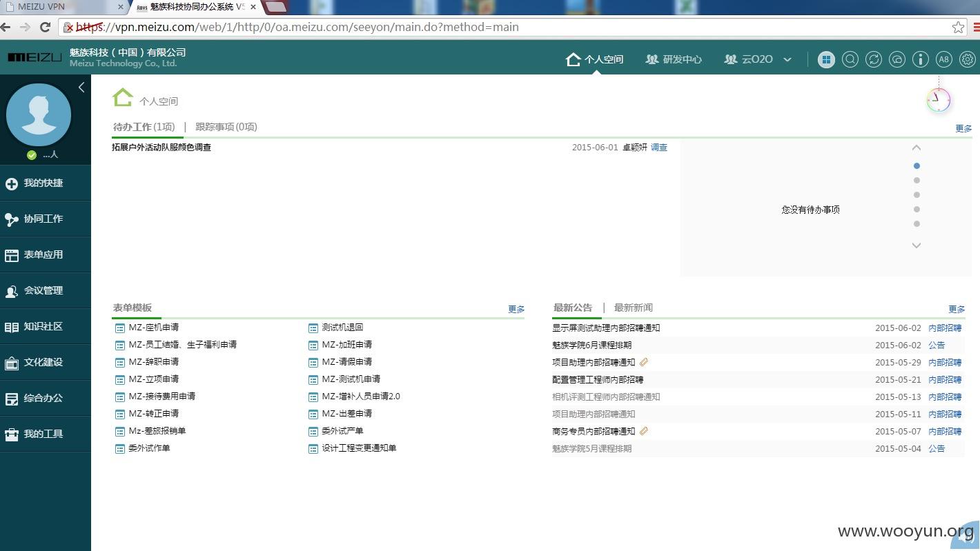Click the refresh icon in header
The height and width of the screenshot is (551, 980).
point(874,59)
